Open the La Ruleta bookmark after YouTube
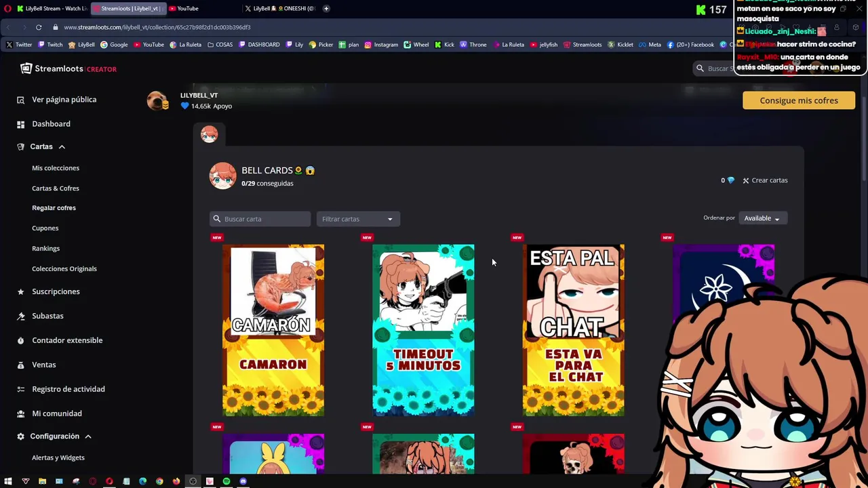The height and width of the screenshot is (488, 868). click(186, 45)
